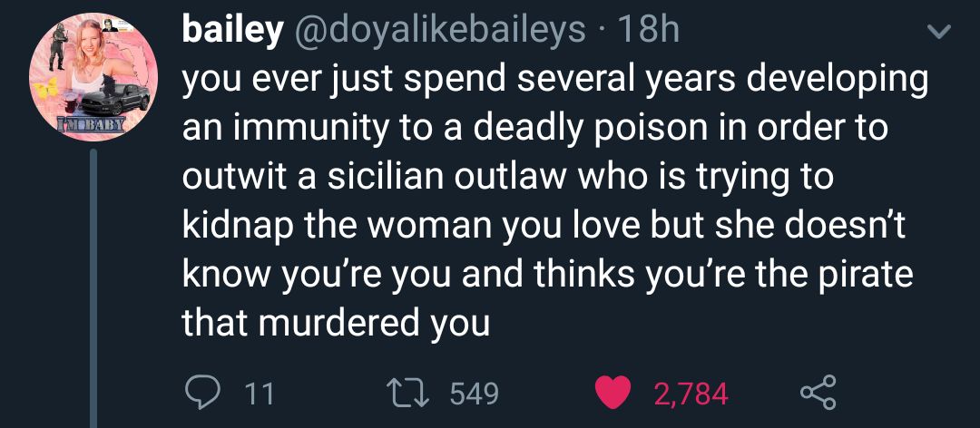
Task: Go to profile via the name "bailey"
Action: [x=232, y=31]
